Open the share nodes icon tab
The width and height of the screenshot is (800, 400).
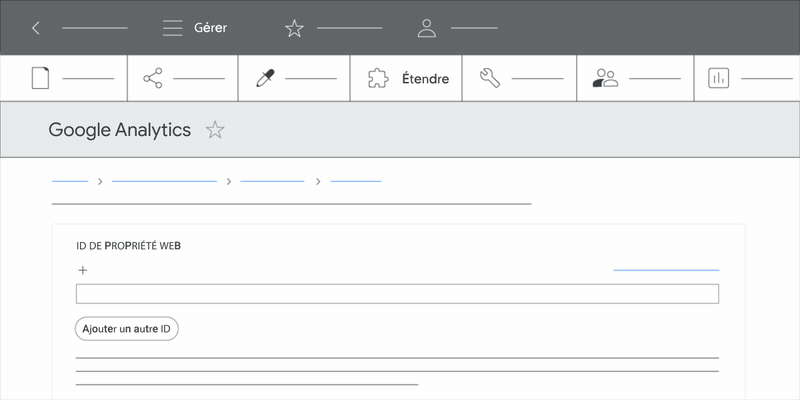click(x=153, y=79)
